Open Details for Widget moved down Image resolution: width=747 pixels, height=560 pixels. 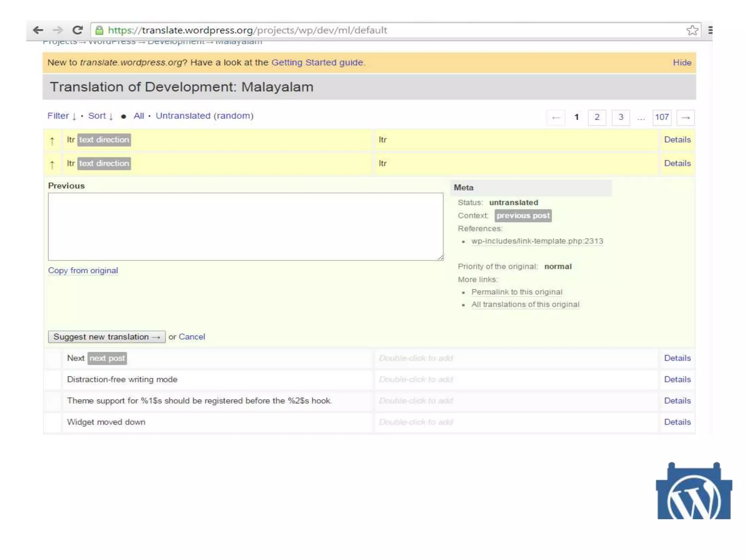click(x=677, y=422)
